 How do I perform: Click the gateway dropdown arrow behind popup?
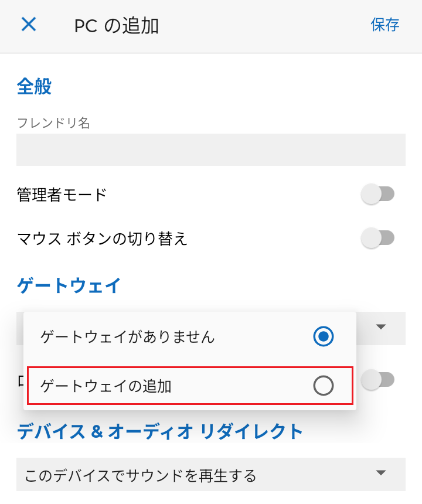point(382,327)
